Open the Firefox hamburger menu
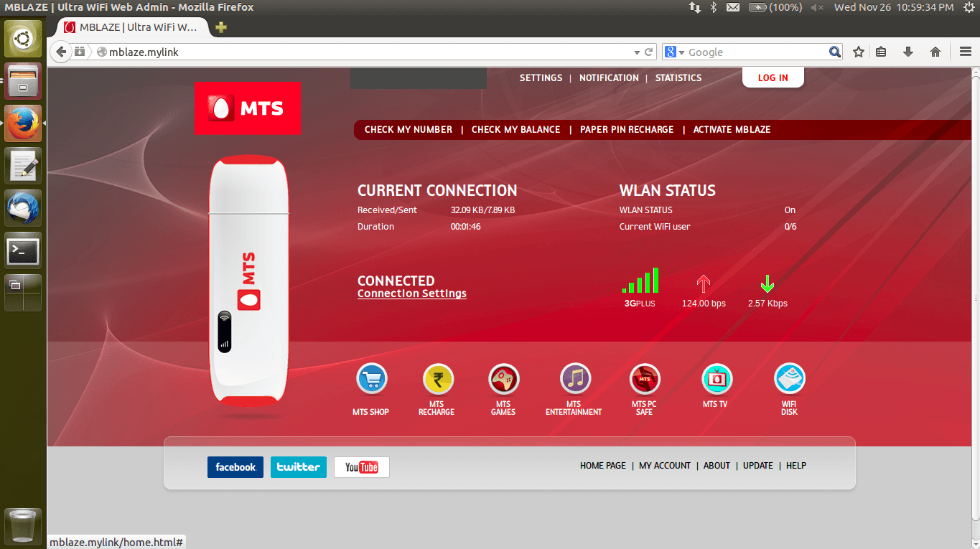 [x=966, y=52]
